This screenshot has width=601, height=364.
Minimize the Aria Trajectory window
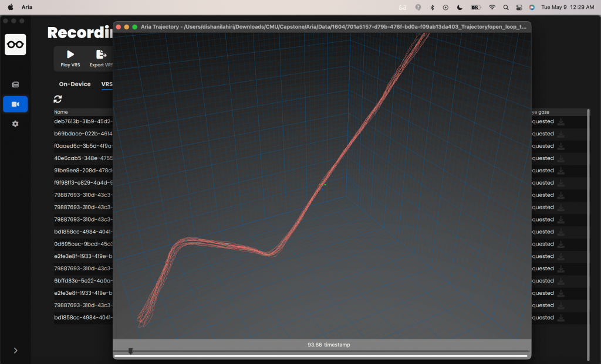(127, 27)
